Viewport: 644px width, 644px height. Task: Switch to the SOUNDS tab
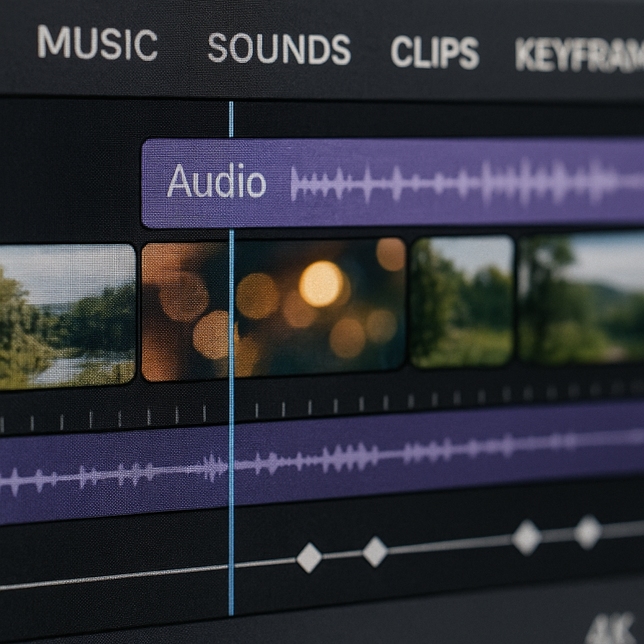279,48
